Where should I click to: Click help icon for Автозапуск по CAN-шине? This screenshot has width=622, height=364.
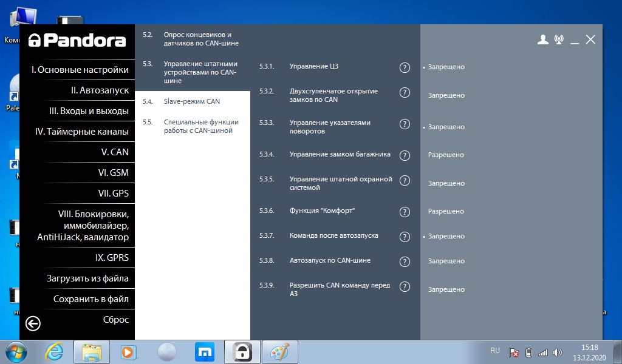405,261
